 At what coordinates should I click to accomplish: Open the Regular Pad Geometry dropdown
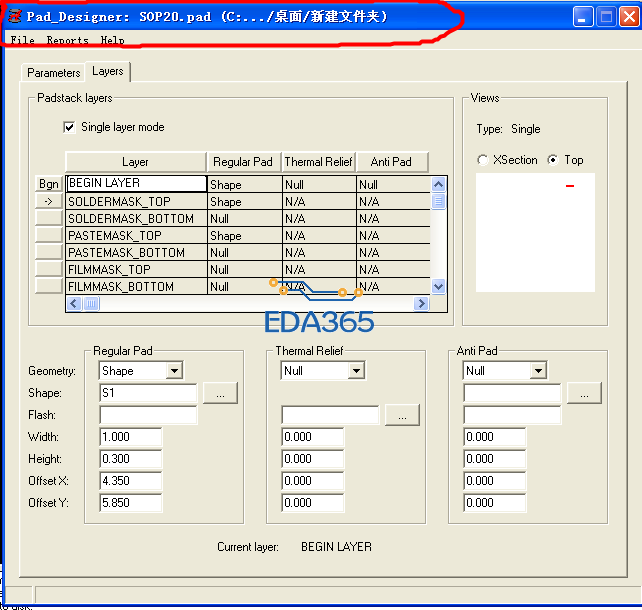point(175,371)
